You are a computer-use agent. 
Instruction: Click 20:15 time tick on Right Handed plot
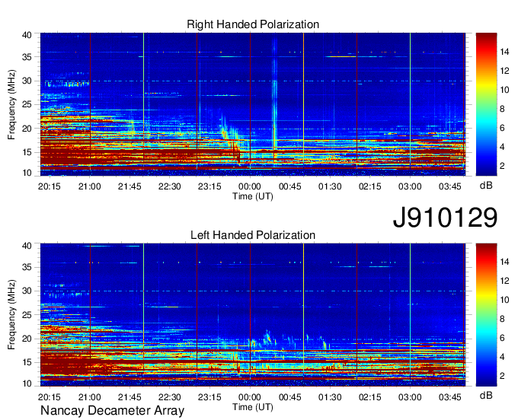(x=50, y=186)
